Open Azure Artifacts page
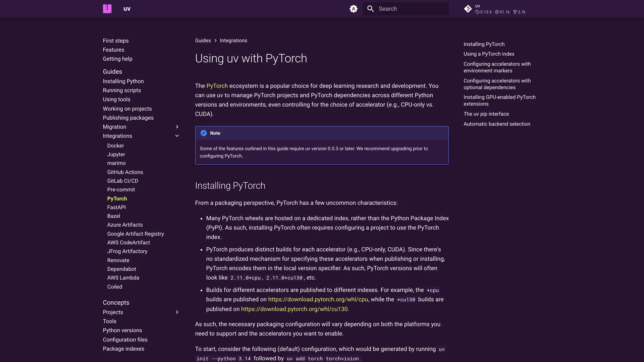 tap(125, 225)
